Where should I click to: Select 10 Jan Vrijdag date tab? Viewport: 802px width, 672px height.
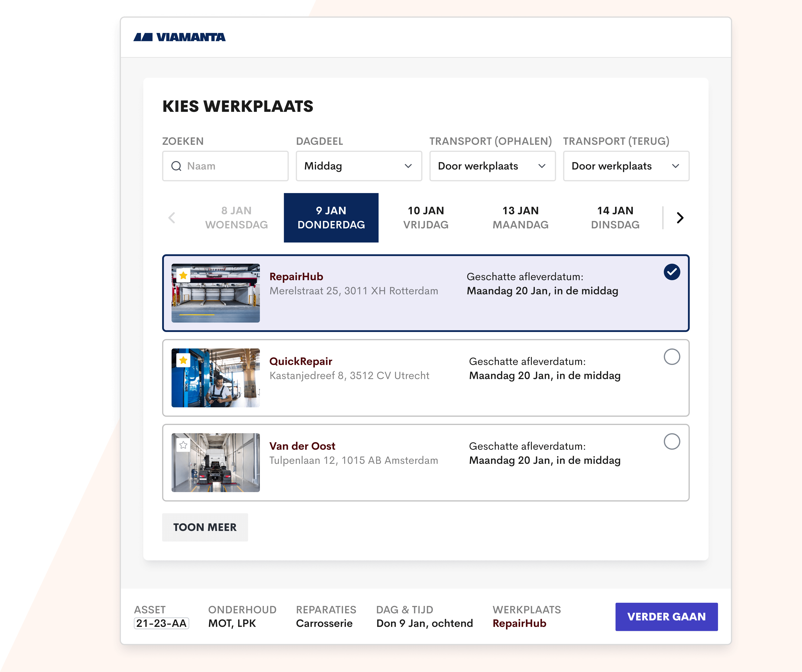click(426, 218)
